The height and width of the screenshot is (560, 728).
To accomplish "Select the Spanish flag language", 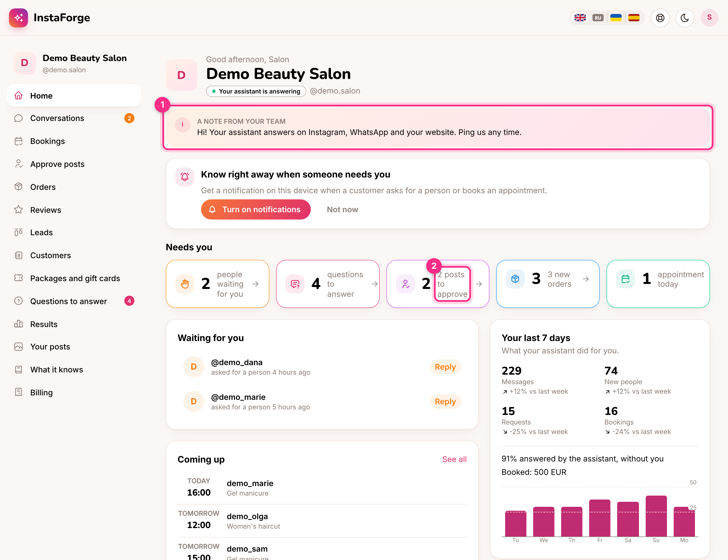I will coord(634,18).
